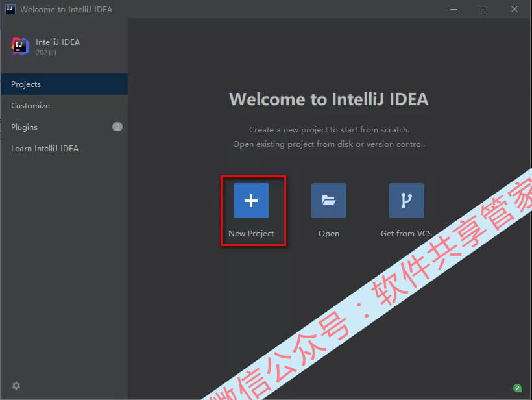Click the Get from VCS label
Screen dimensions: 532x400
pos(406,234)
